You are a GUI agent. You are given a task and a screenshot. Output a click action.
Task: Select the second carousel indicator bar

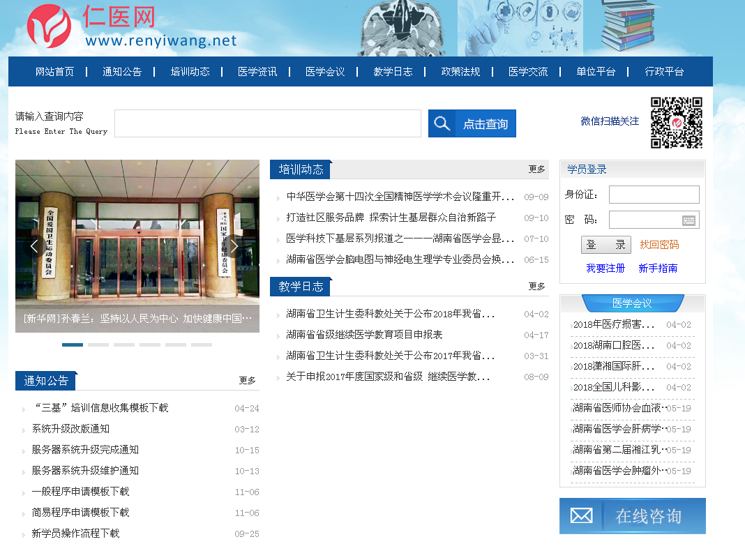(98, 345)
